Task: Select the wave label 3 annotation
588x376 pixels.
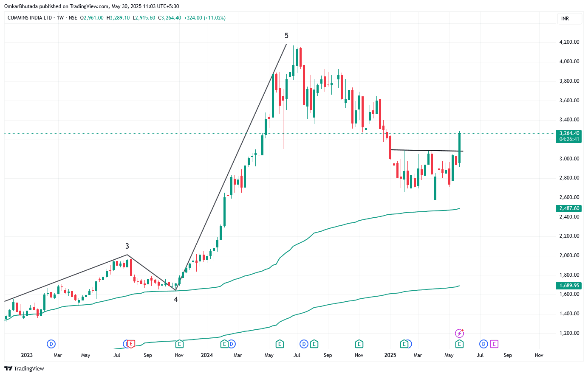Action: coord(127,246)
